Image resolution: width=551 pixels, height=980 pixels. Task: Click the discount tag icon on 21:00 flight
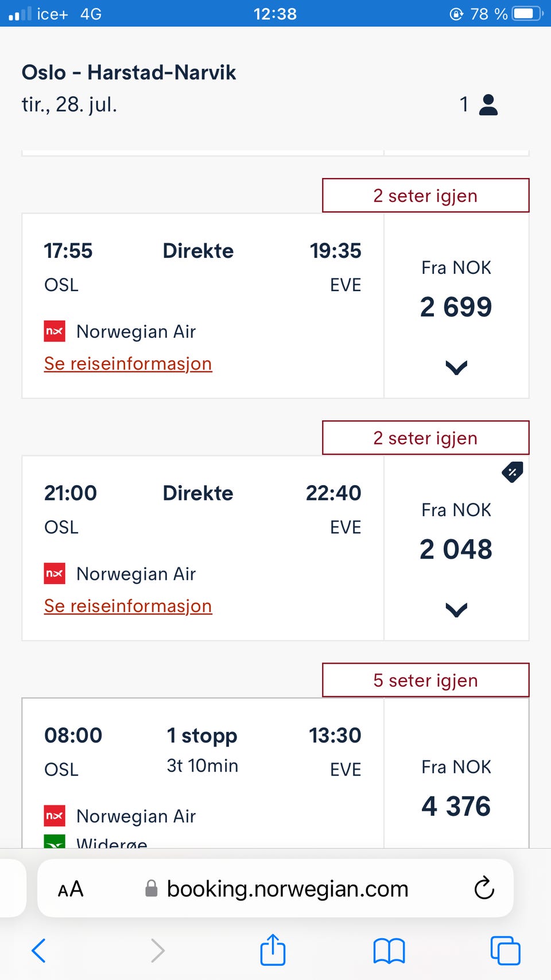[x=512, y=472]
